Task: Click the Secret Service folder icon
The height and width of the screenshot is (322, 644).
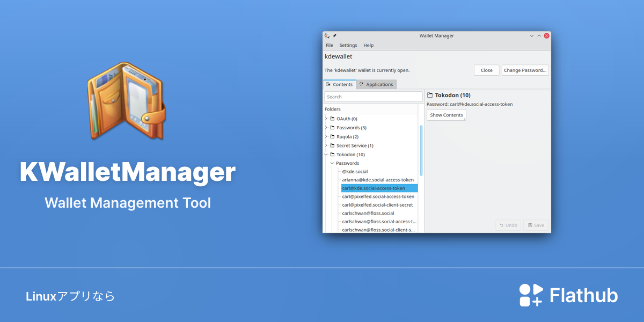Action: [332, 145]
